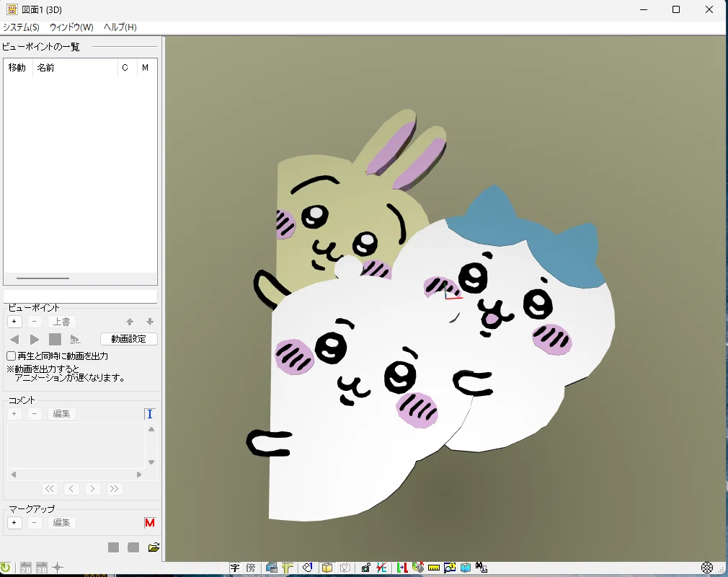Click the stacked windows toolbar icon

272,568
